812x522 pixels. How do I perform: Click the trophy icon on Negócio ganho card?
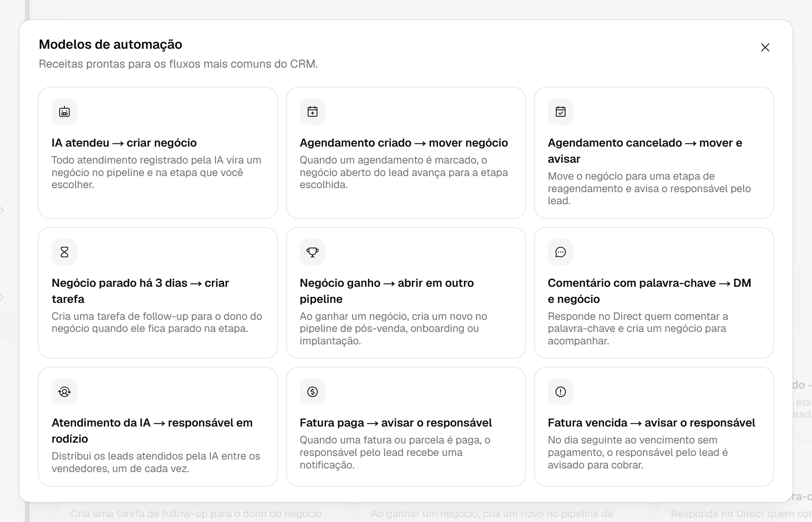pyautogui.click(x=313, y=252)
